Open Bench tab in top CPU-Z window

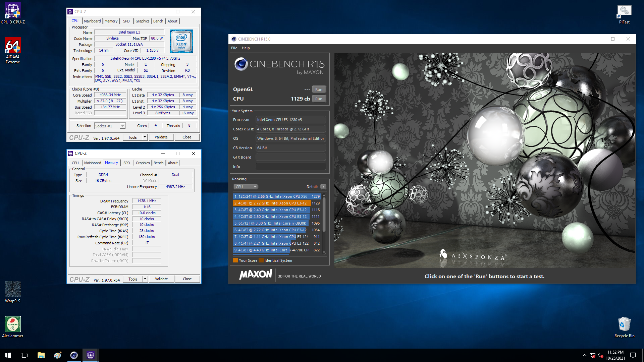click(158, 21)
